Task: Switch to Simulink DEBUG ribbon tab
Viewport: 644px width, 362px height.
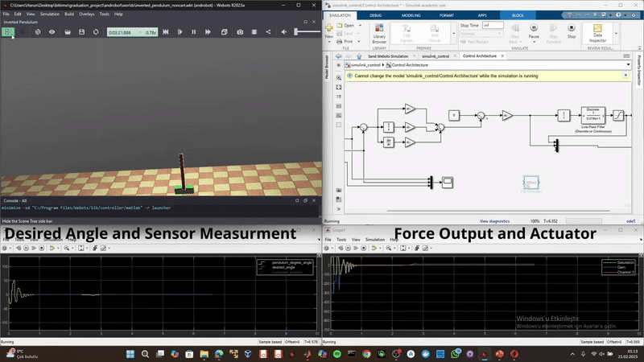Action: coord(375,15)
